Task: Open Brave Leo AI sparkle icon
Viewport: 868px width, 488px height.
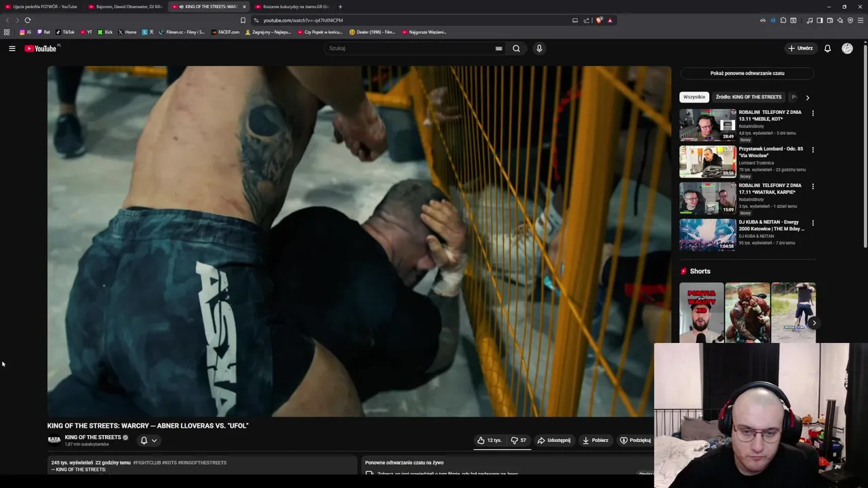Action: [x=840, y=20]
